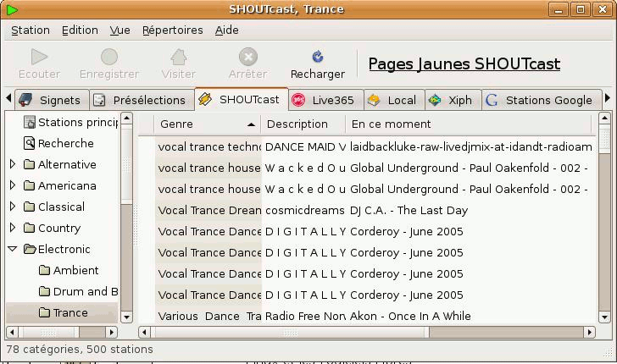Select the Recherche tree item label
Screen dimensions: 617x364
click(66, 143)
